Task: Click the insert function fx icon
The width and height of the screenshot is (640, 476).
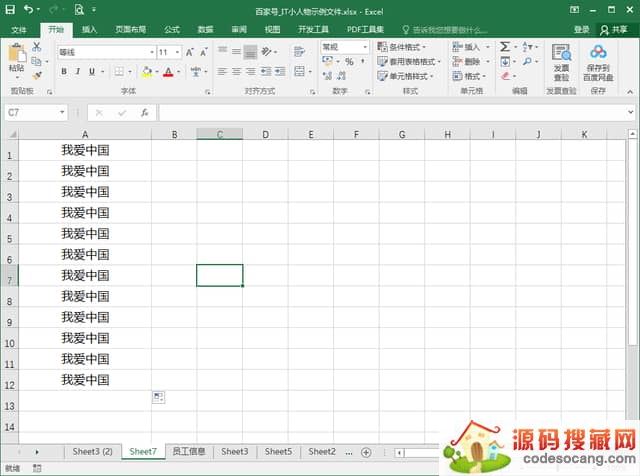Action: point(144,113)
